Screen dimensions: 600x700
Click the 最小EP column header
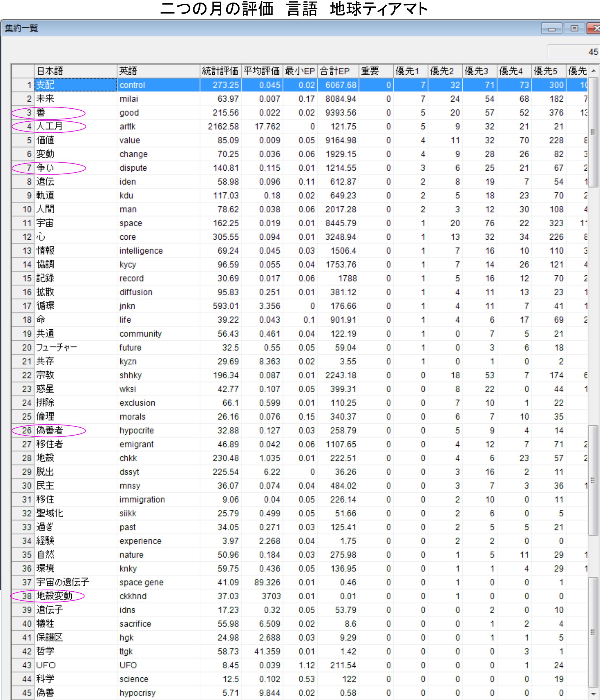(300, 71)
